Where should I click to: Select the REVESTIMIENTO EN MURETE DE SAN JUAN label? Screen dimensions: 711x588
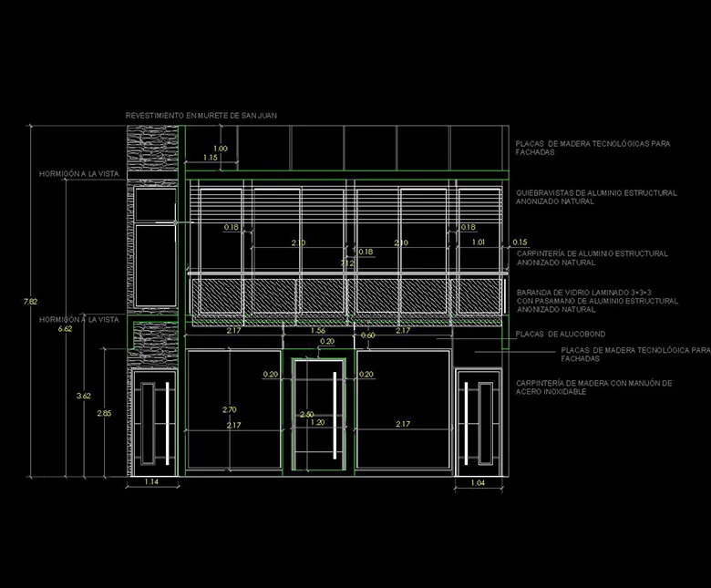[201, 116]
